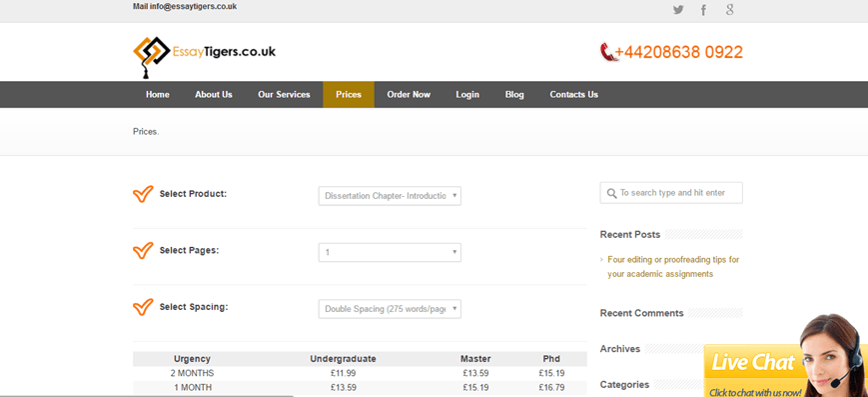The image size is (868, 397).
Task: Click the Categories heading
Action: click(624, 384)
